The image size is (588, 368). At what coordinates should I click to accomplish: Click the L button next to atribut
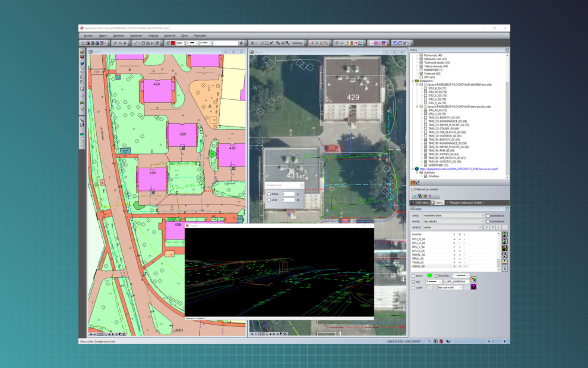coord(499,227)
